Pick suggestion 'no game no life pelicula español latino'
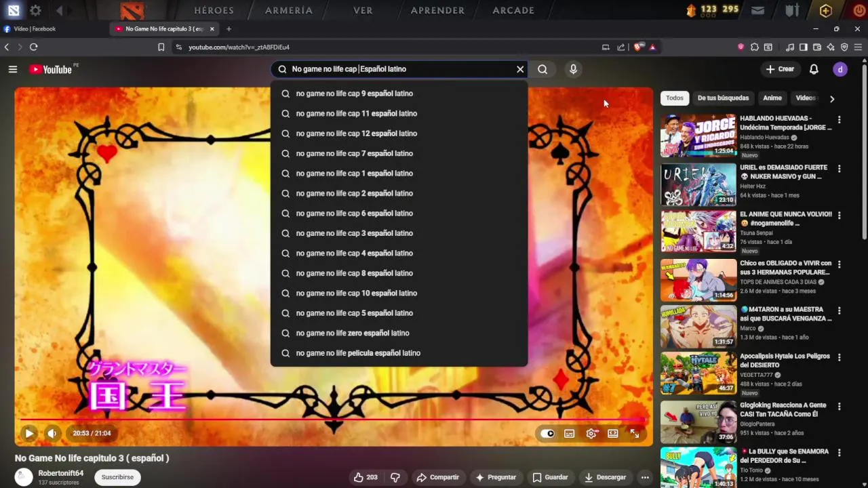Screen dimensions: 868x488 [399, 353]
